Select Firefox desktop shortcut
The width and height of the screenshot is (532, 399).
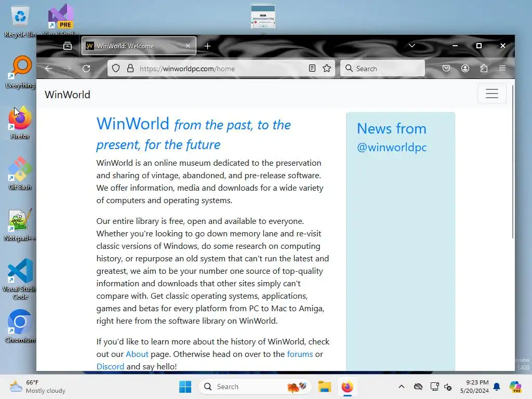[20, 123]
